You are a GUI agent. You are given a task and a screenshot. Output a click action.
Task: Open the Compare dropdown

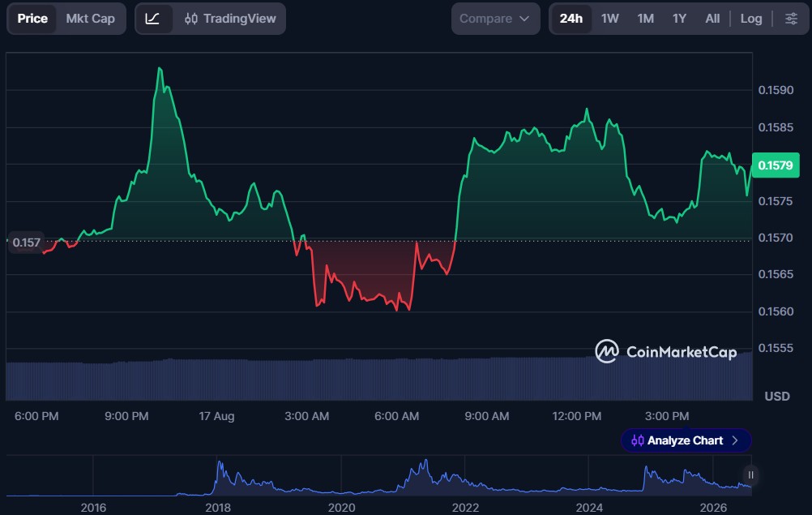click(x=495, y=19)
